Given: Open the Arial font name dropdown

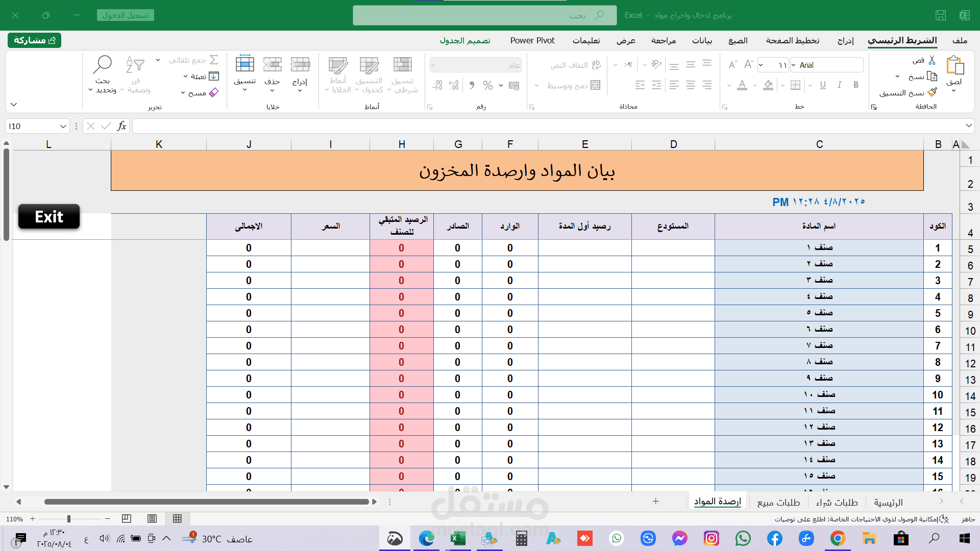Looking at the screenshot, I should [x=794, y=65].
